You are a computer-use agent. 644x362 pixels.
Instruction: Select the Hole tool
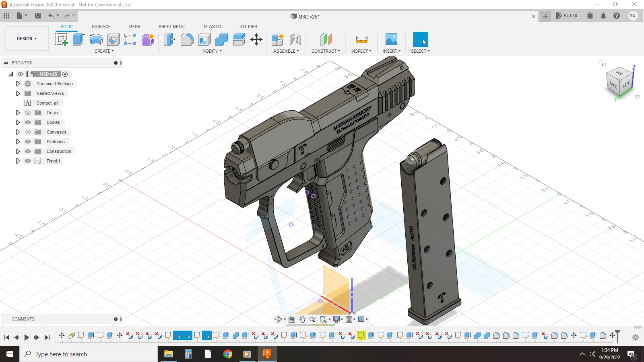(113, 39)
